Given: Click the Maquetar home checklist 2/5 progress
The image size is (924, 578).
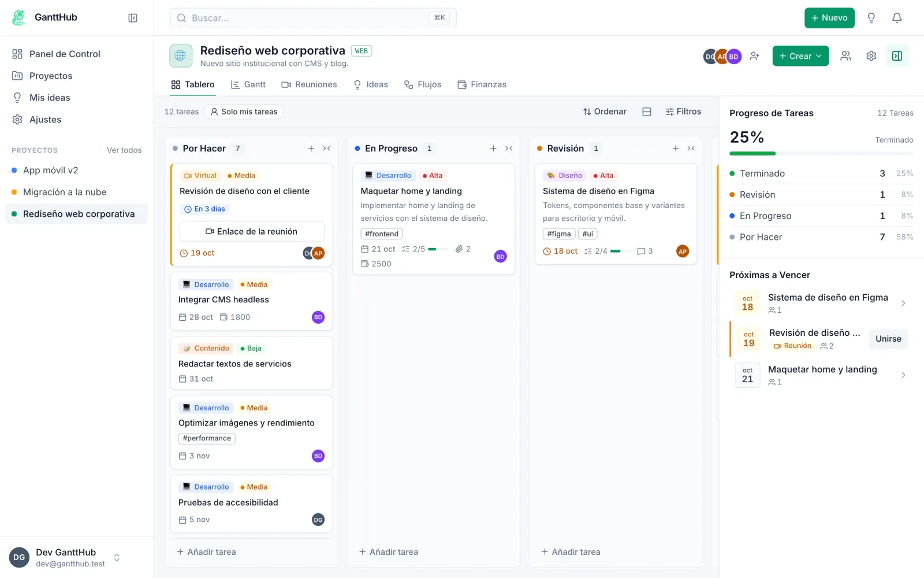Looking at the screenshot, I should pos(425,249).
